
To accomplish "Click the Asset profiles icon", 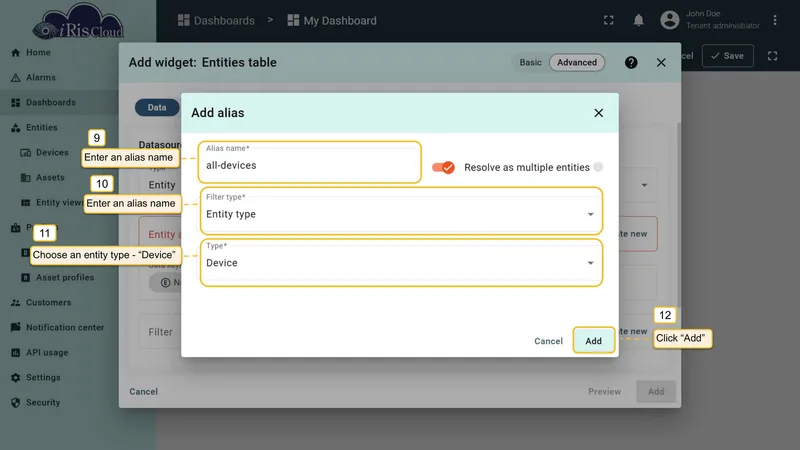I will 26,278.
